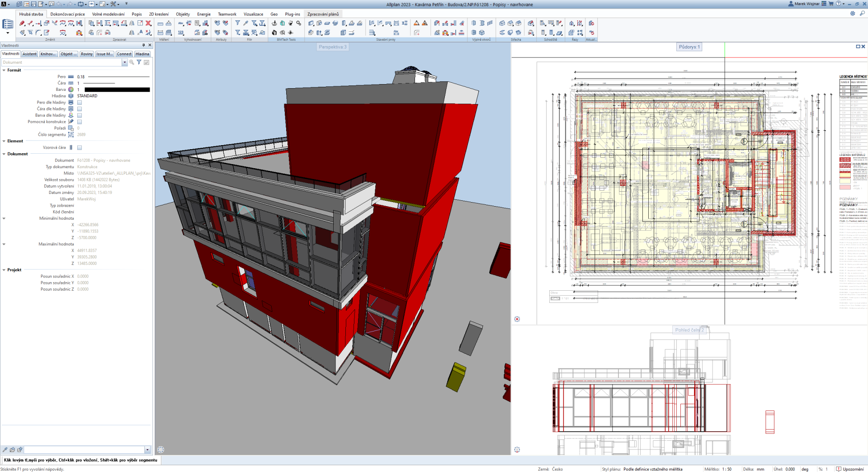This screenshot has height=472, width=868.
Task: Open the Vizualizace ribbon tab
Action: tap(253, 14)
